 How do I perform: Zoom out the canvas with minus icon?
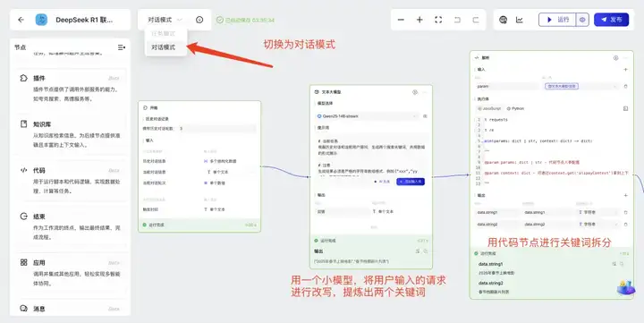tap(401, 20)
